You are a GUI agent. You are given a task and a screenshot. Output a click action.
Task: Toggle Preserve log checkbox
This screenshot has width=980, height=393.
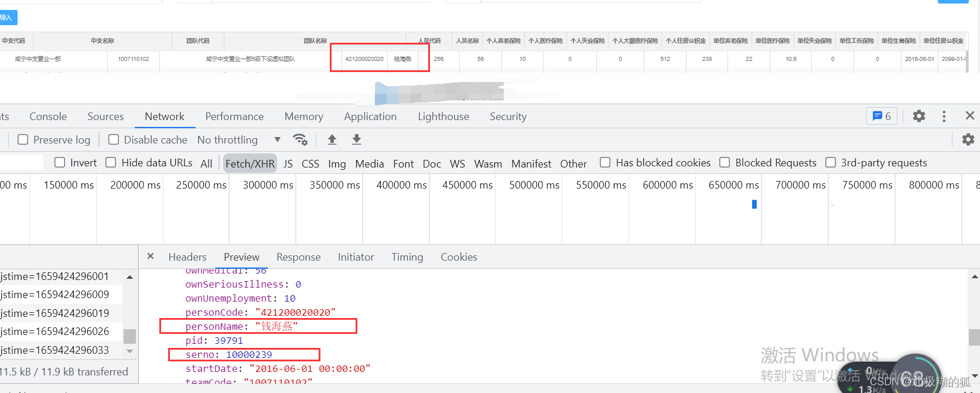[23, 139]
